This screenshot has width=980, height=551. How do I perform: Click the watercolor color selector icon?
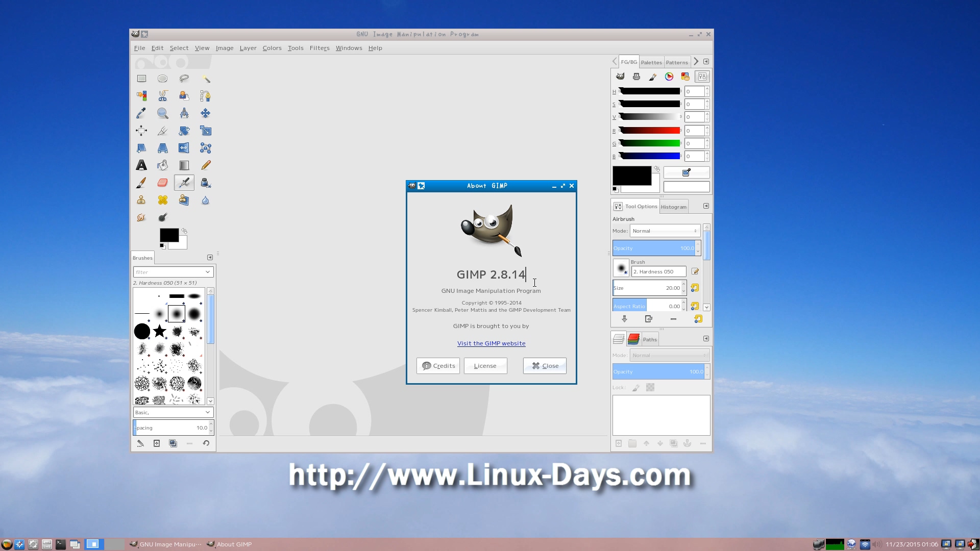pos(652,77)
